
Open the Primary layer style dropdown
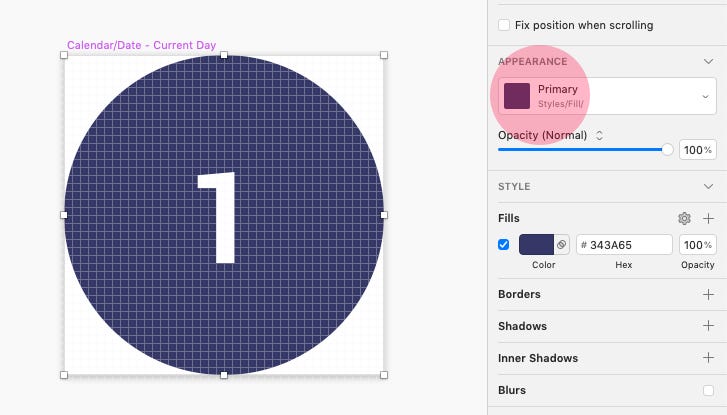(607, 96)
